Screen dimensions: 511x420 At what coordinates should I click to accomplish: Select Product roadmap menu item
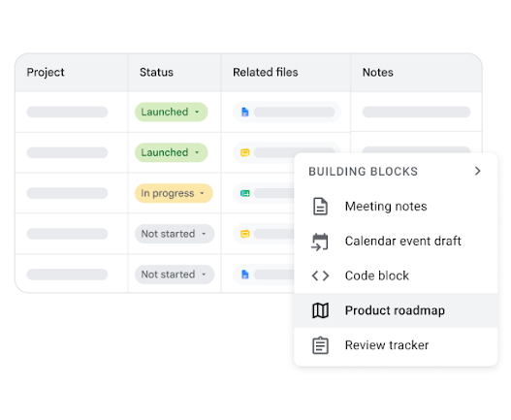pos(396,310)
